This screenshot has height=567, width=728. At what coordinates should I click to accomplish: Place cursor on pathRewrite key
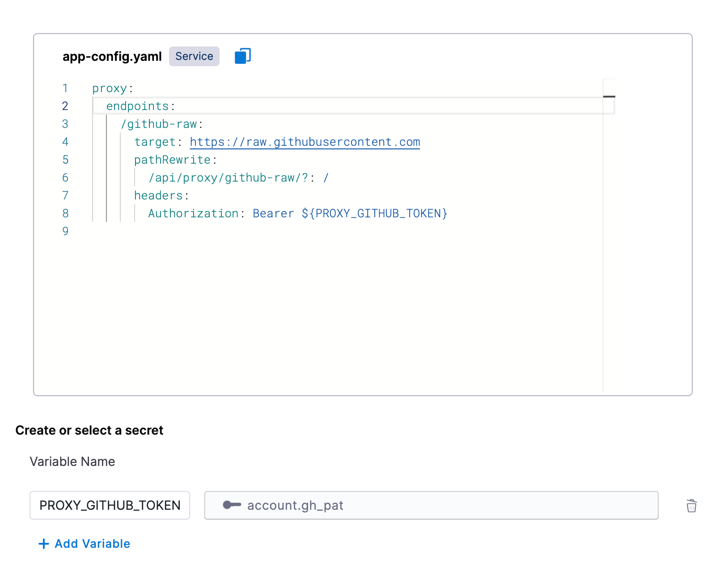pyautogui.click(x=172, y=160)
